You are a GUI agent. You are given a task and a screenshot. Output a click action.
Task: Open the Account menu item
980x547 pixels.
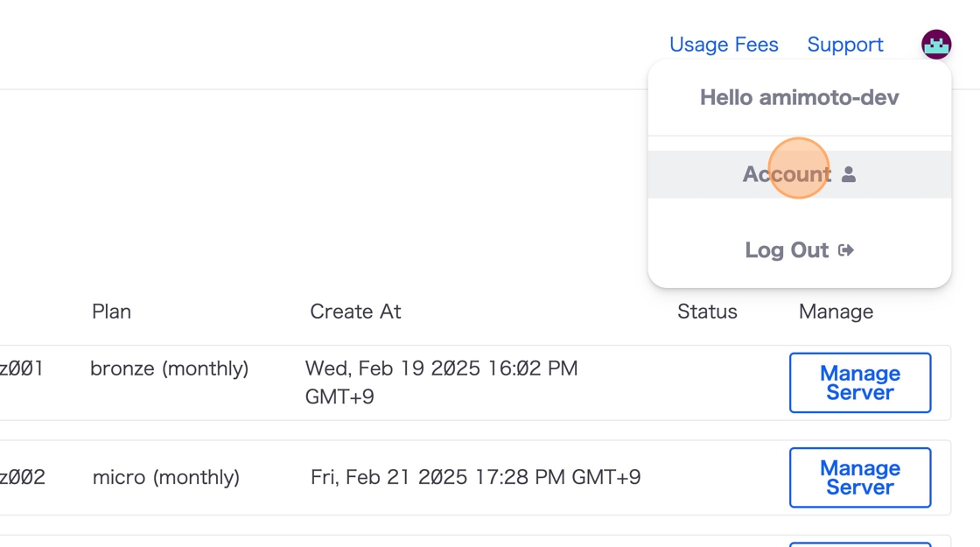[x=787, y=174]
